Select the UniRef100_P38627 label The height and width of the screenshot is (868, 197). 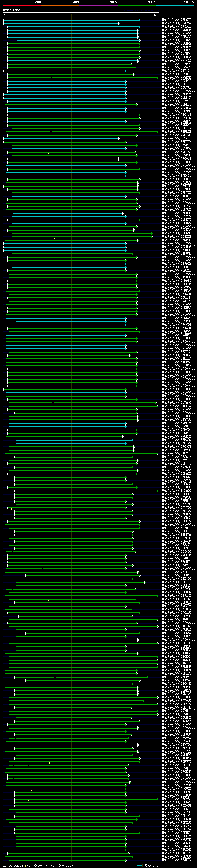click(x=177, y=802)
